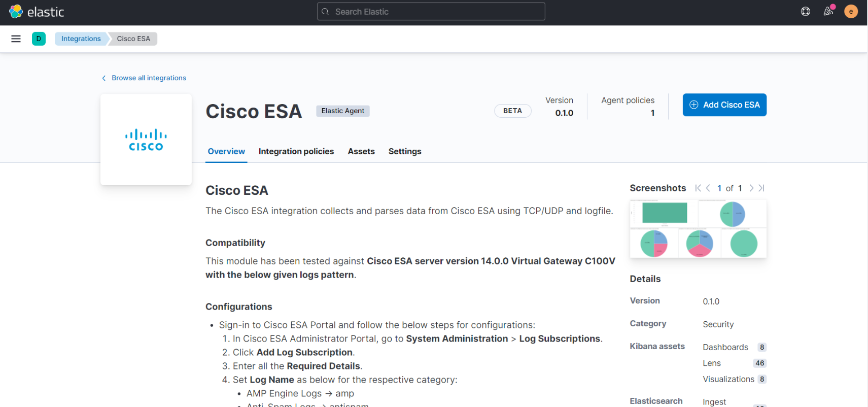Click the Configurations heading
This screenshot has height=407, width=868.
point(239,307)
